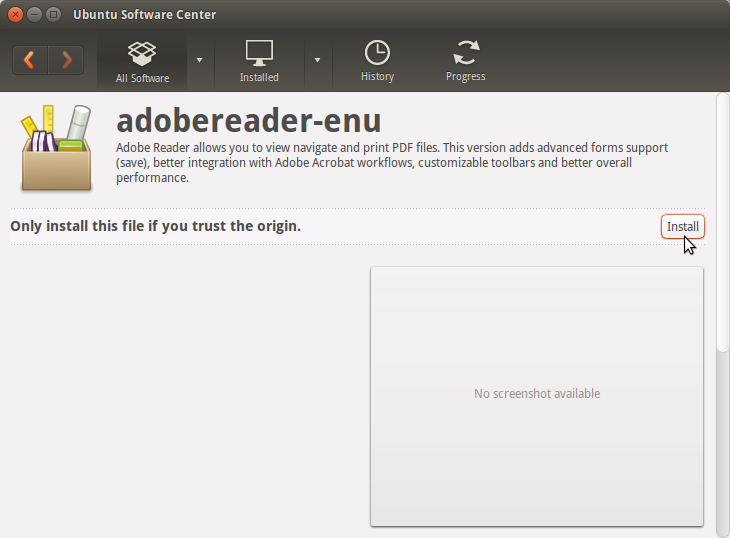Click the Adobe Reader description paragraph
Viewport: 730px width, 538px height.
(x=392, y=163)
